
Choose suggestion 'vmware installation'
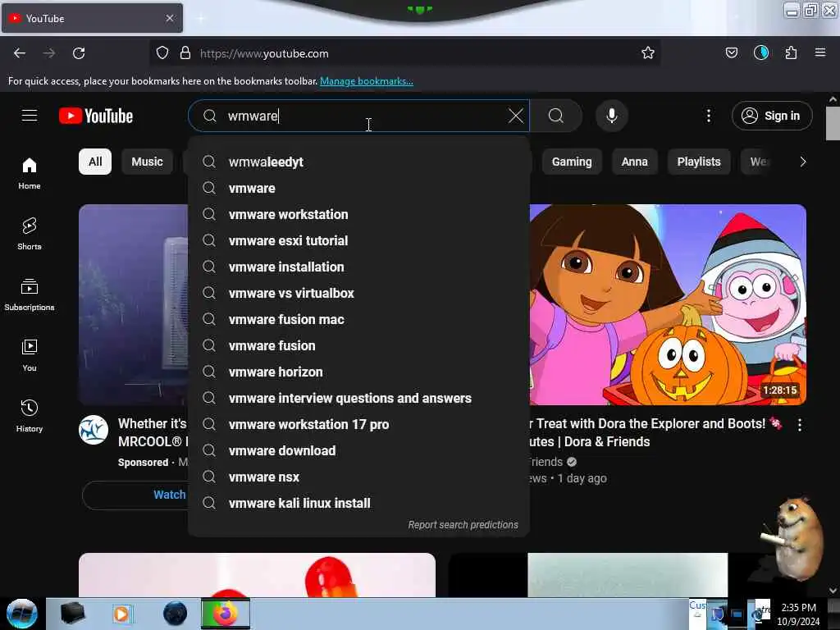coord(359,267)
